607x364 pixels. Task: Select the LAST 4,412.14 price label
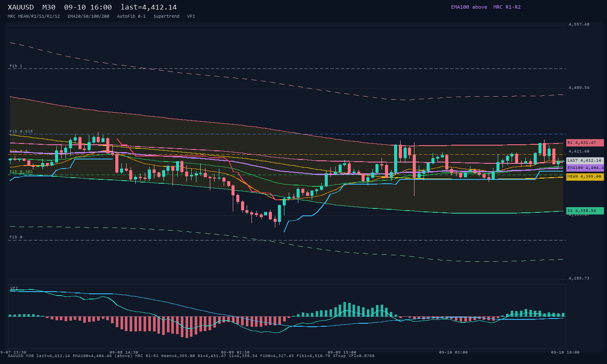[x=585, y=160]
